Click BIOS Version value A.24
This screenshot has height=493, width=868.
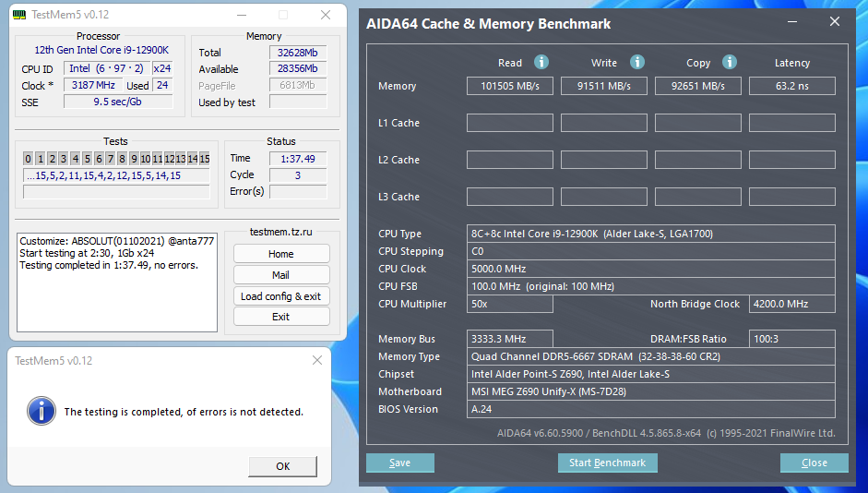tap(651, 409)
